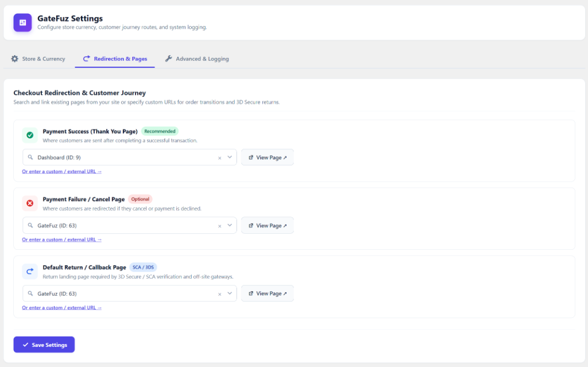The height and width of the screenshot is (367, 588).
Task: Click 'Checkout Redirection & Customer Journey' heading
Action: point(79,92)
